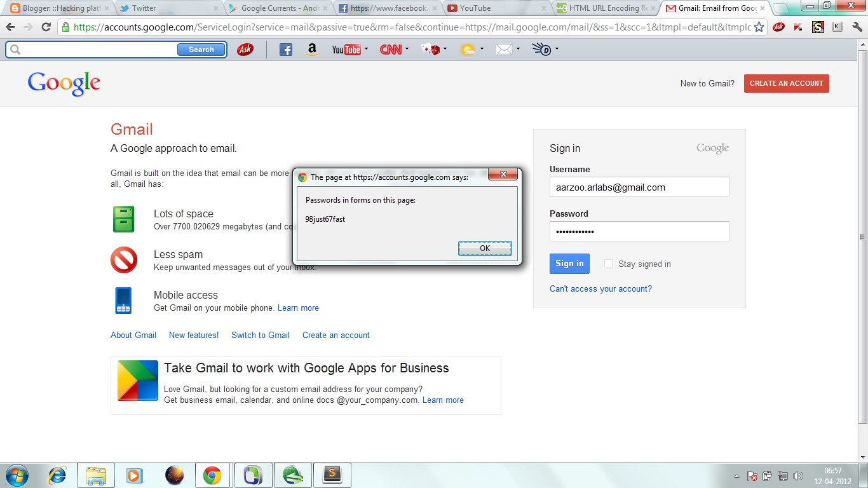Open the Amazon toolbar shortcut icon
868x488 pixels.
point(311,50)
